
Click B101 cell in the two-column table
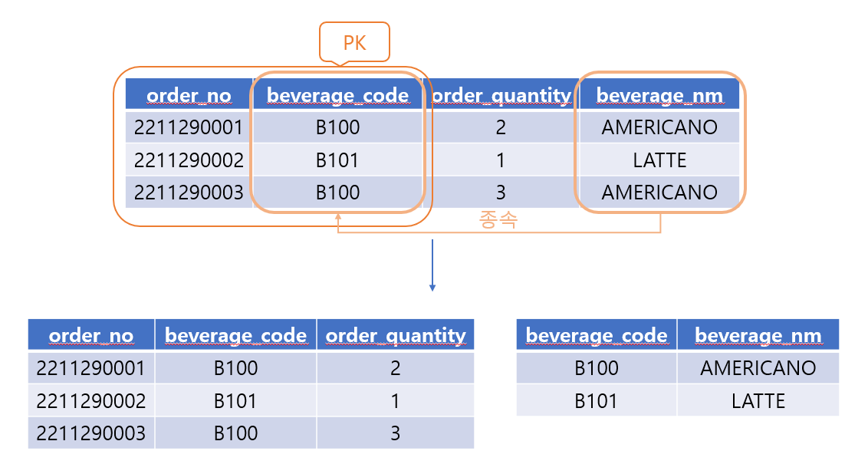(x=596, y=400)
